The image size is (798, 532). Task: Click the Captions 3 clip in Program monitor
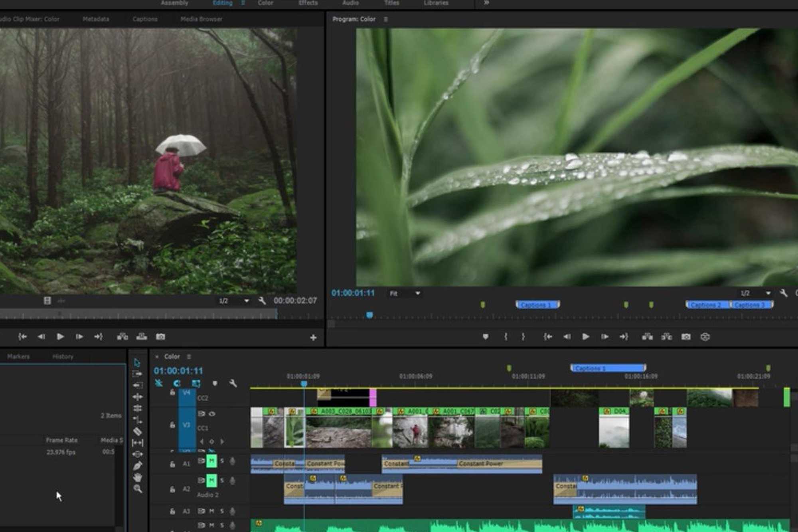click(x=752, y=305)
